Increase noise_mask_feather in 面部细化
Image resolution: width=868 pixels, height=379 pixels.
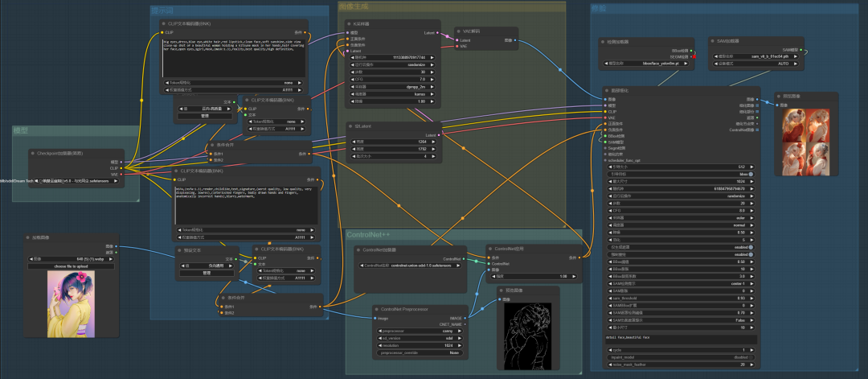coord(751,365)
